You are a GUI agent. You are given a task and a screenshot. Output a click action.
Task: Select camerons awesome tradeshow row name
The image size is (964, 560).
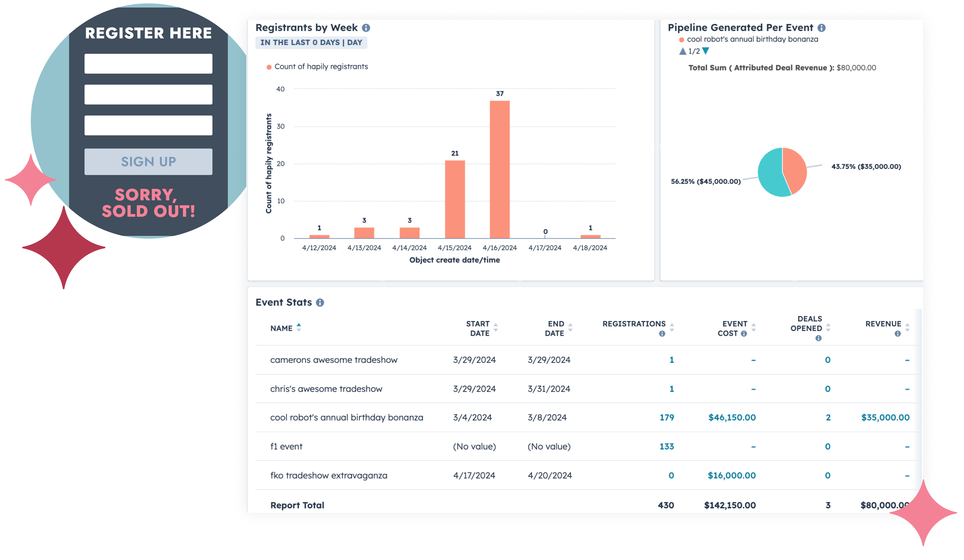coord(334,360)
